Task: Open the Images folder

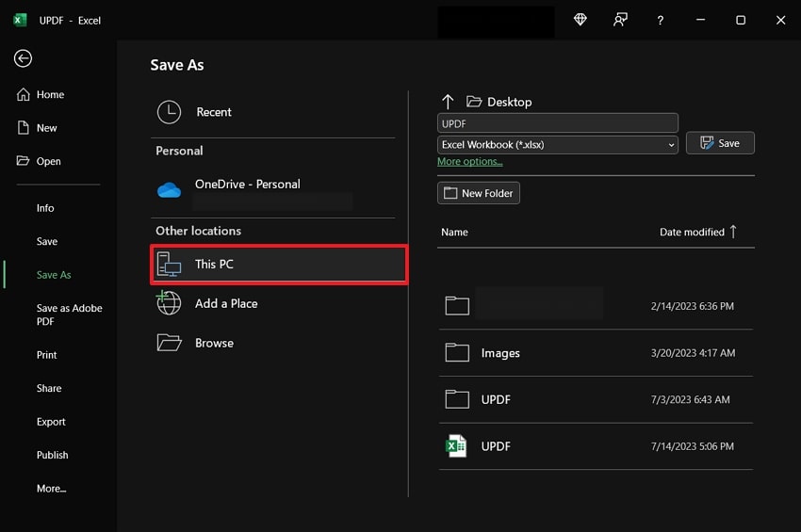Action: 499,353
